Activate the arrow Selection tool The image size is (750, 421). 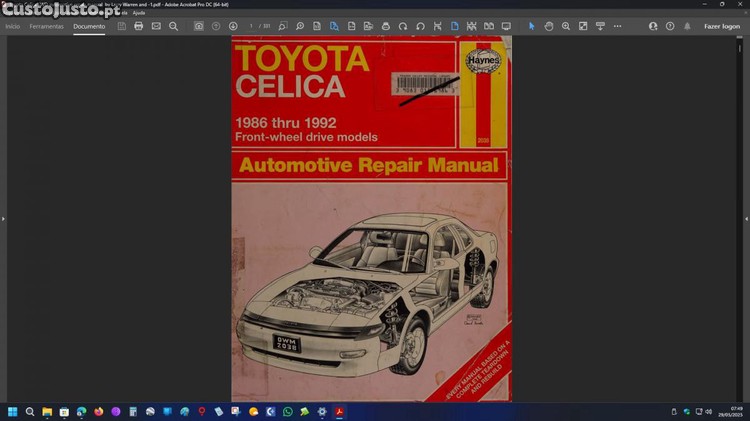click(x=531, y=26)
